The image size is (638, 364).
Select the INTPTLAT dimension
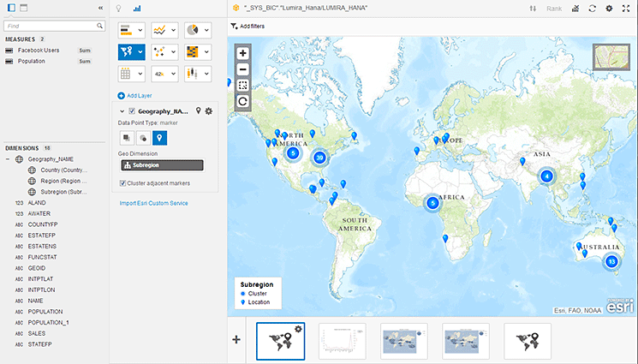pos(40,279)
